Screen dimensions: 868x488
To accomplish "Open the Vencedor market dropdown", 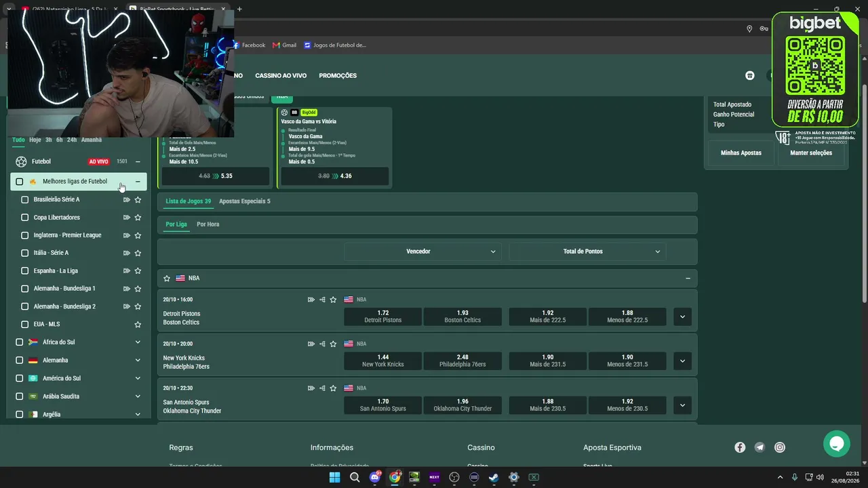I will coord(422,251).
